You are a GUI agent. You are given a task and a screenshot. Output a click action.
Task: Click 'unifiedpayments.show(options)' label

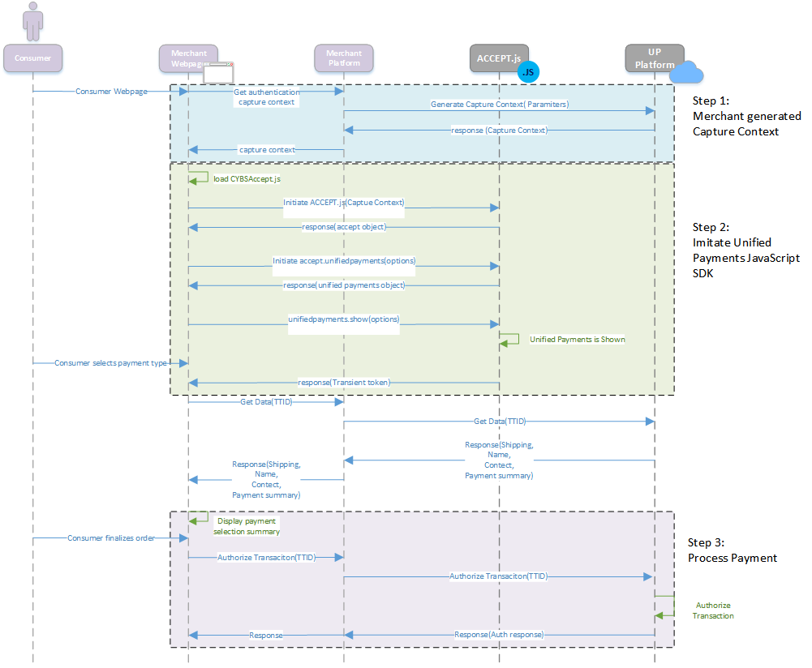(x=344, y=319)
